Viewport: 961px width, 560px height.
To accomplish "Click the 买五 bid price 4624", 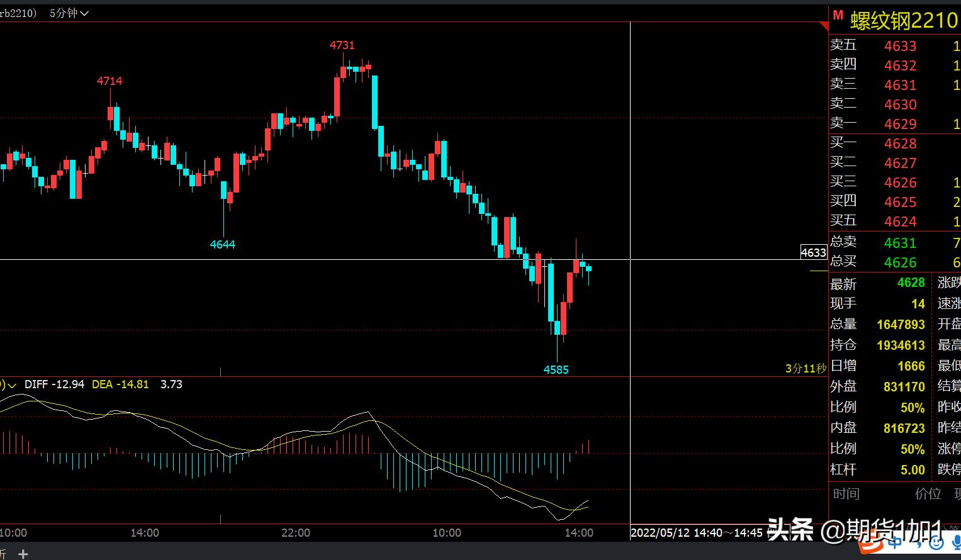I will point(900,221).
